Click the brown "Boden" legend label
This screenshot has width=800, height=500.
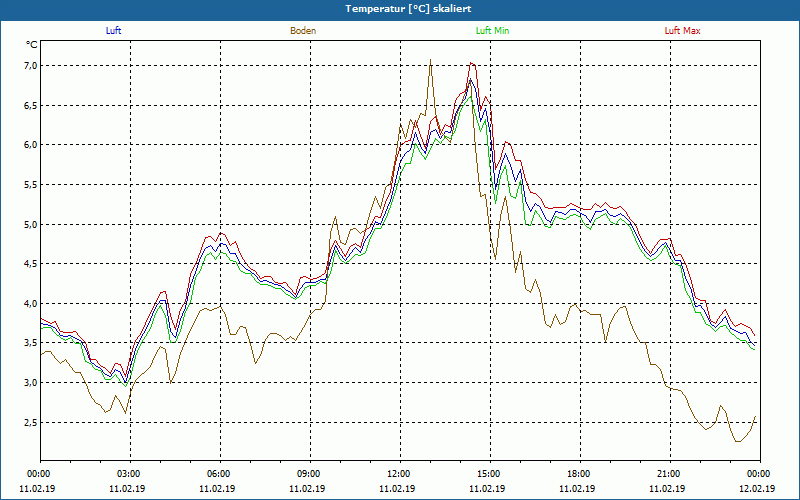pos(303,31)
